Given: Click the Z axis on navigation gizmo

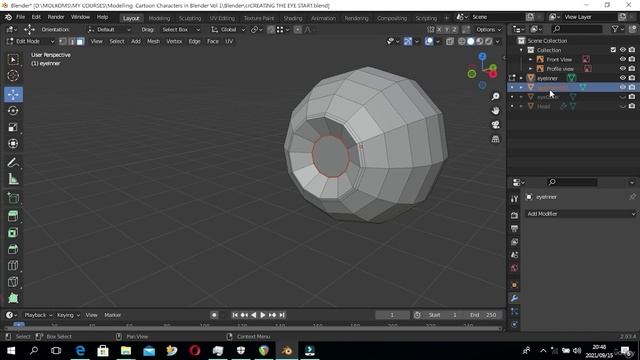Looking at the screenshot, I should click(482, 56).
